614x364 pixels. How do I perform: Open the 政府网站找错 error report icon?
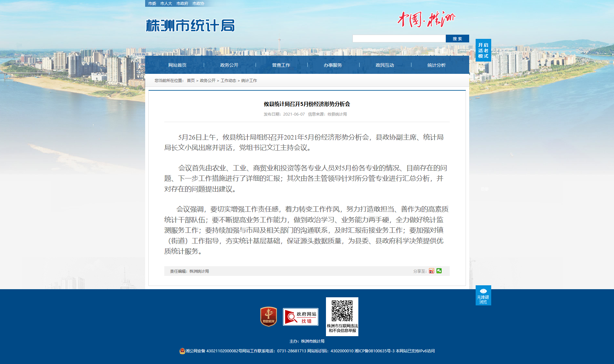click(x=300, y=317)
